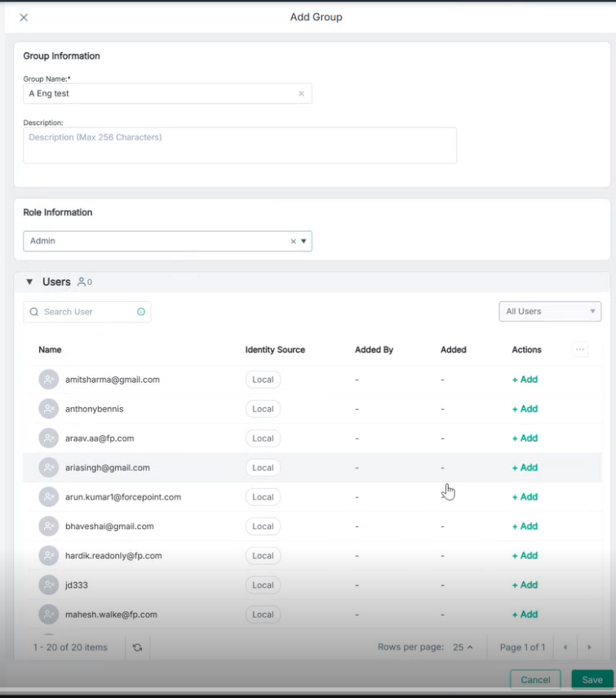Click avatar icon for jd333
The height and width of the screenshot is (698, 616).
[48, 585]
